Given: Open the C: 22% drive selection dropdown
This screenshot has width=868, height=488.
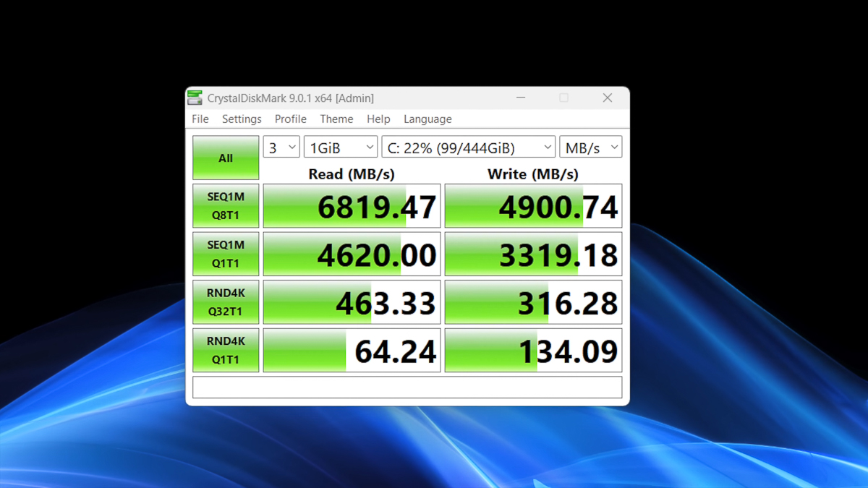Looking at the screenshot, I should (x=469, y=147).
